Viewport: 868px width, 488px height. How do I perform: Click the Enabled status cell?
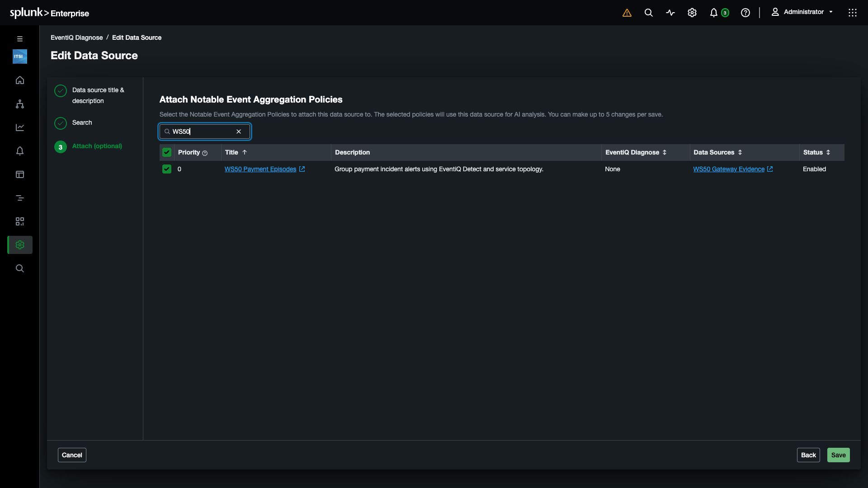pos(814,169)
